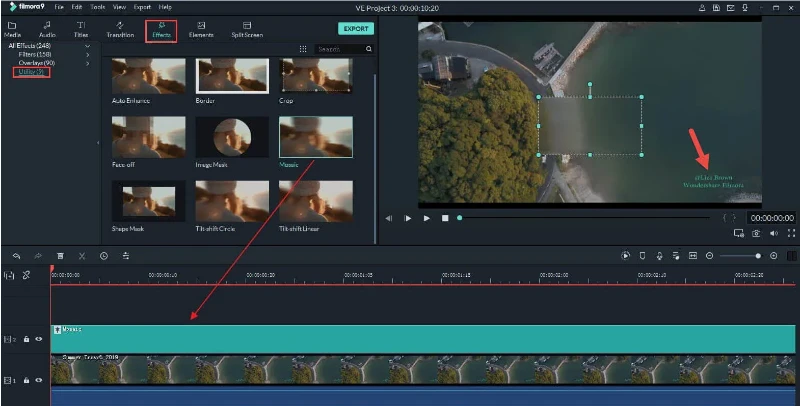The width and height of the screenshot is (800, 406).
Task: Click previous frame playback button
Action: point(389,218)
